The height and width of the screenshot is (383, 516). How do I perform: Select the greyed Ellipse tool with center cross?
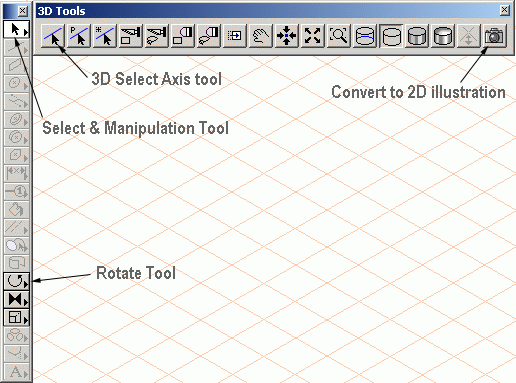16,84
